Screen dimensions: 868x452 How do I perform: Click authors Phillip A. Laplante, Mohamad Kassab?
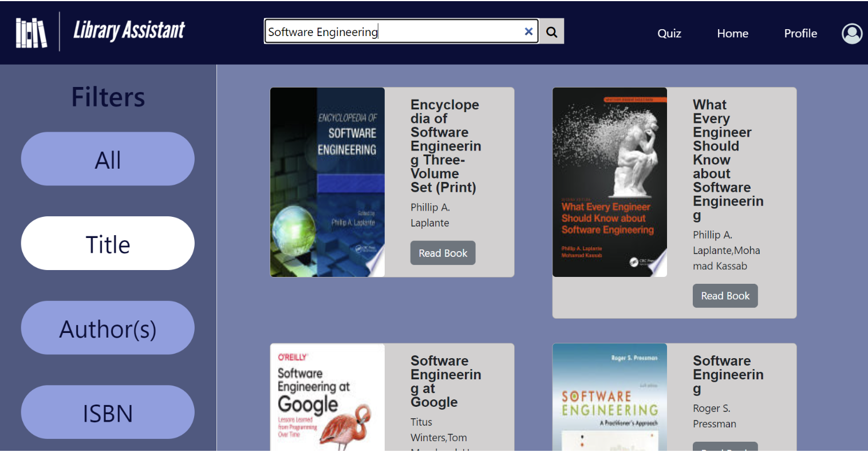(726, 250)
